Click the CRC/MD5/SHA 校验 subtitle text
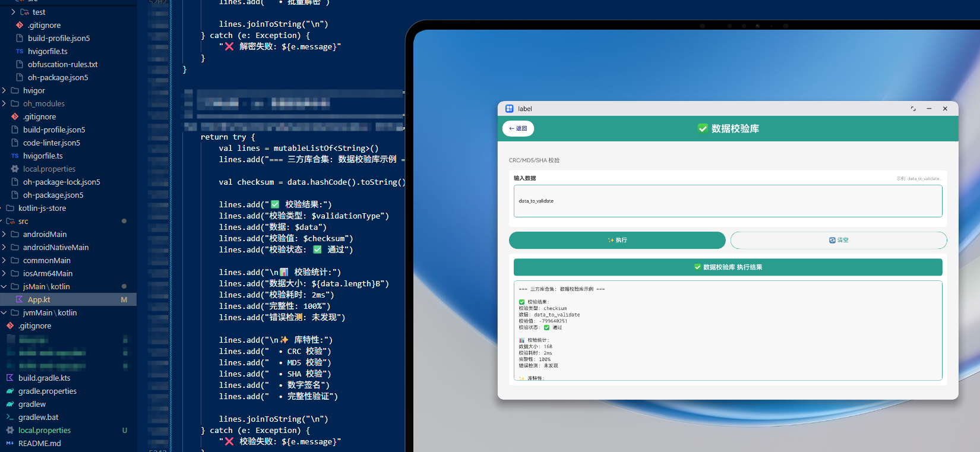The width and height of the screenshot is (980, 452). point(534,160)
